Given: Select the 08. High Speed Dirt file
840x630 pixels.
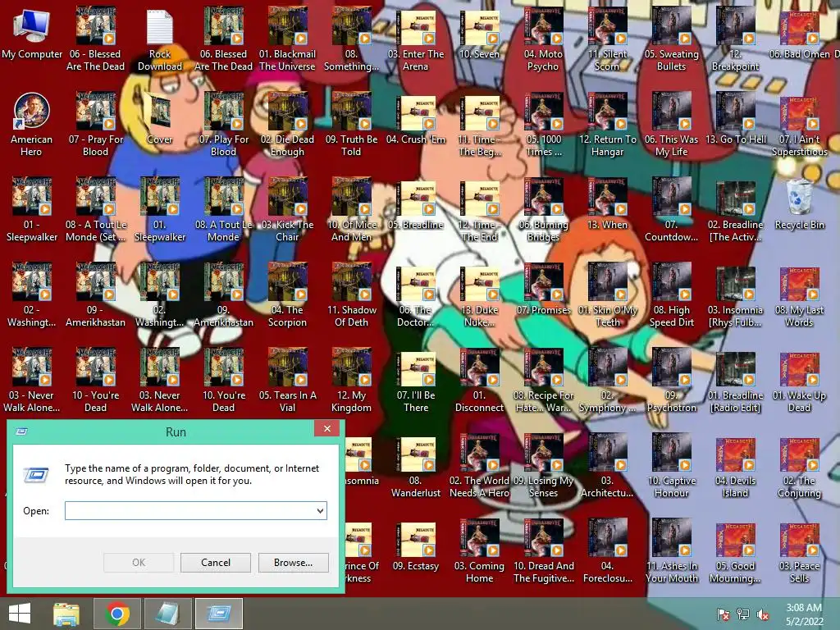Looking at the screenshot, I should [x=671, y=294].
